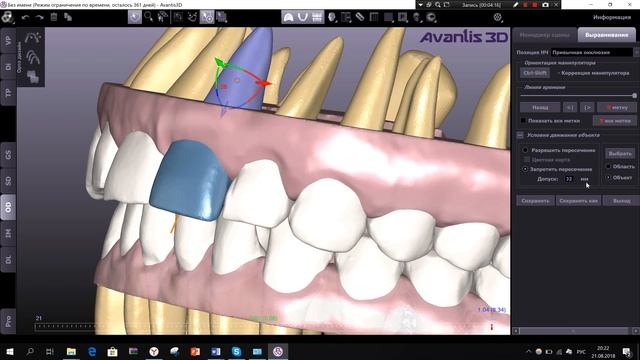Image resolution: width=640 pixels, height=360 pixels.
Task: Select Запретить пересечение radio button
Action: (525, 169)
